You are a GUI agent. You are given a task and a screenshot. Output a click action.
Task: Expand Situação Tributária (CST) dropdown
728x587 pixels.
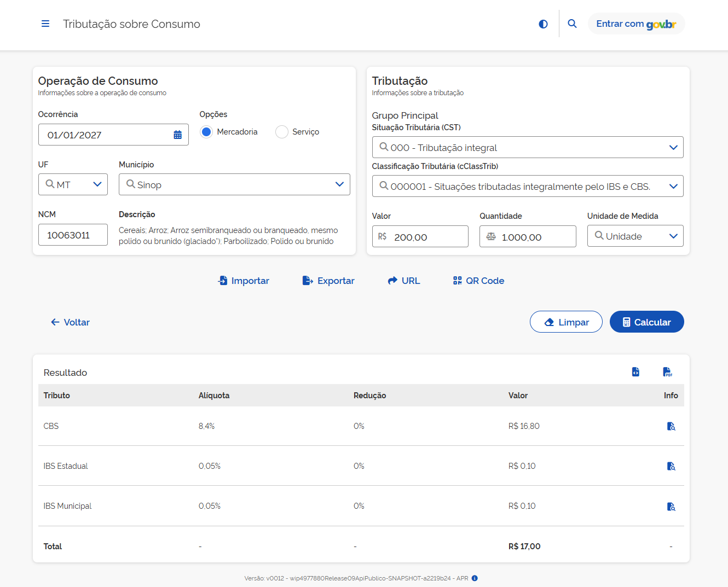673,148
